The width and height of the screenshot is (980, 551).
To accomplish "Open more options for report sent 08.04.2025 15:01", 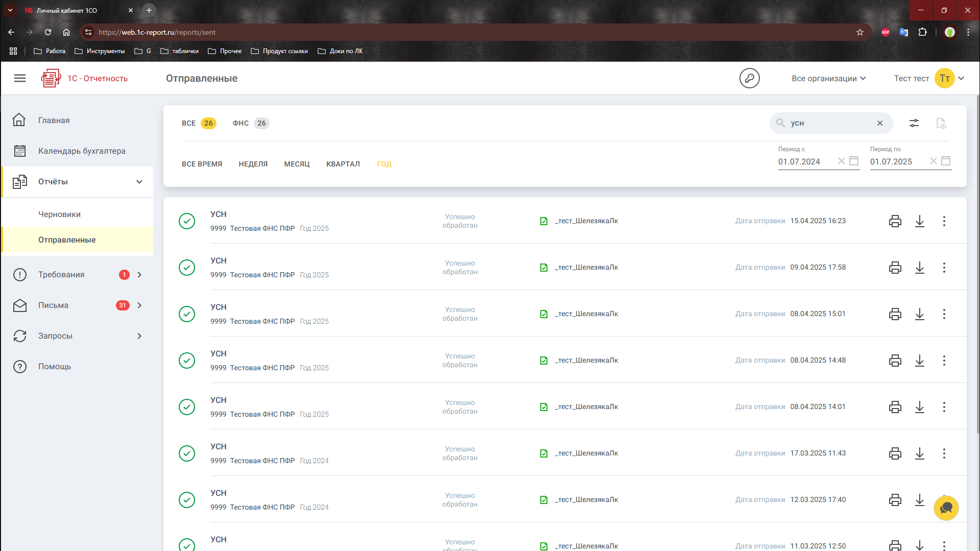I will click(x=944, y=314).
